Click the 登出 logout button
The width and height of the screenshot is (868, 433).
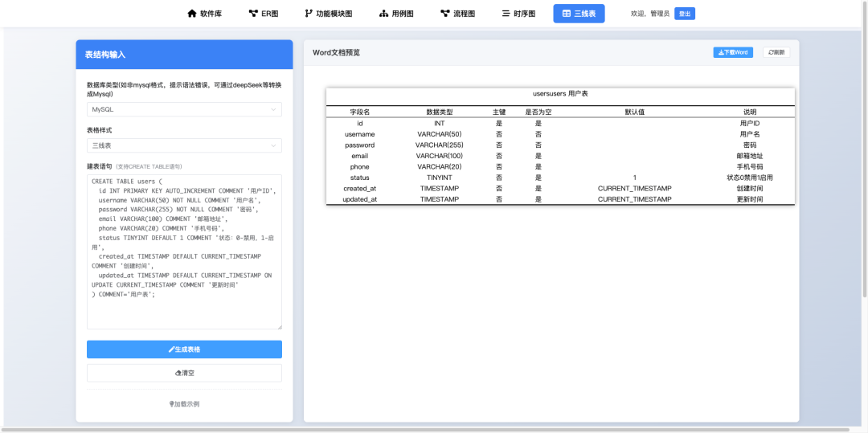(685, 14)
